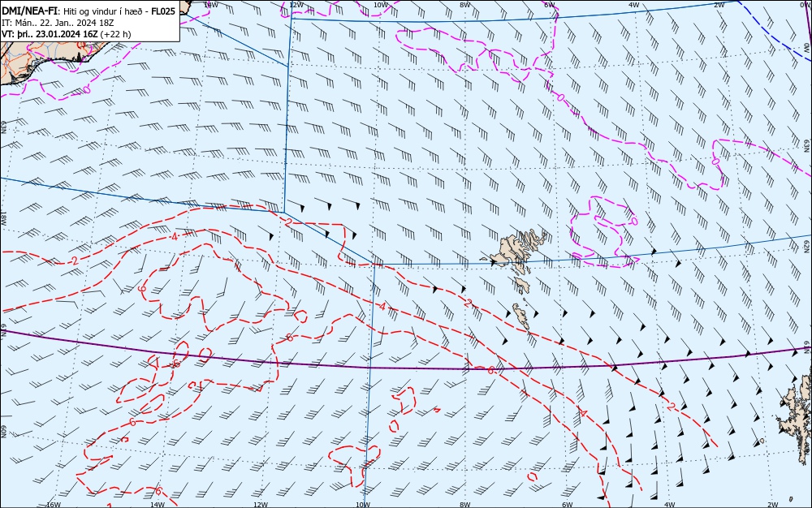
Task: Click the rotated "63N" label on the left edge
Action: (x=3, y=127)
